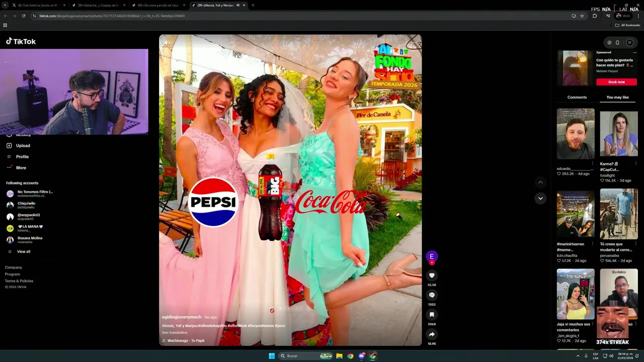Switch to Se viene parodia browser tab

pos(158,5)
